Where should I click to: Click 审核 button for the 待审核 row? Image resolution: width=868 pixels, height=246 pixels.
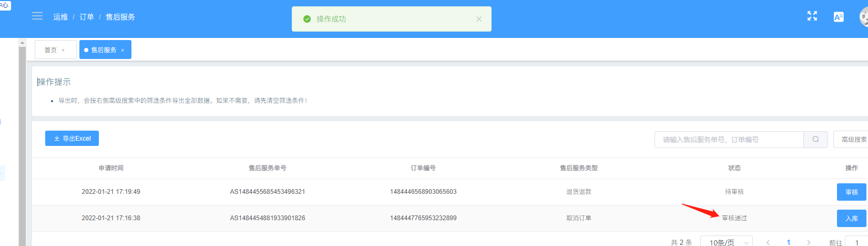[x=851, y=192]
